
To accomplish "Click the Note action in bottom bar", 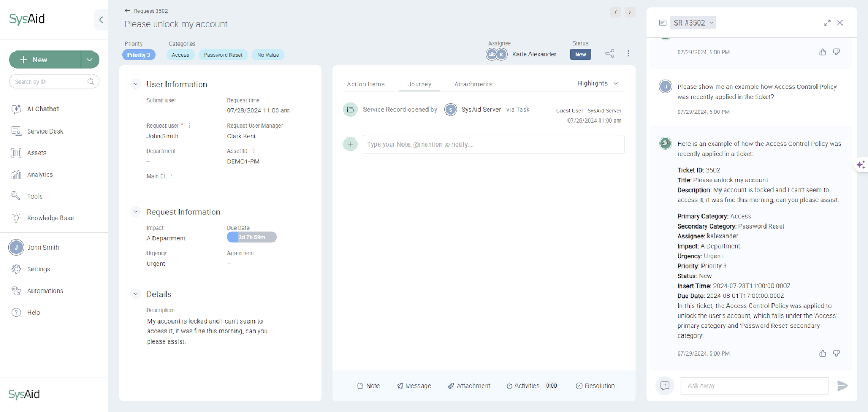I will pos(368,386).
